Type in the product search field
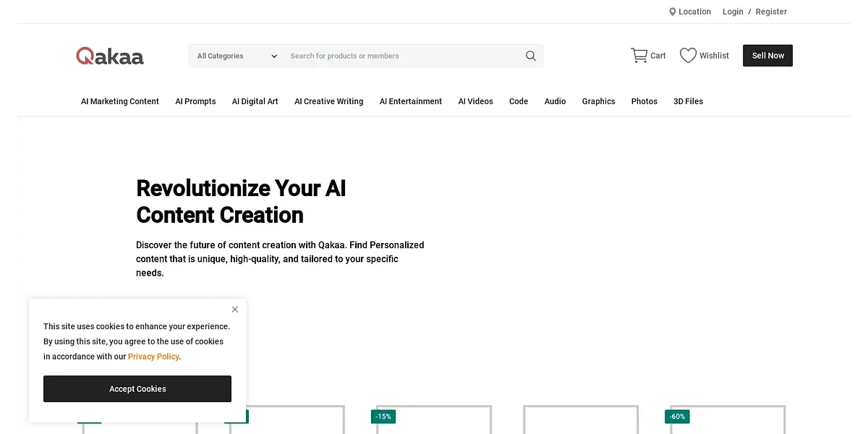The image size is (868, 434). [401, 56]
